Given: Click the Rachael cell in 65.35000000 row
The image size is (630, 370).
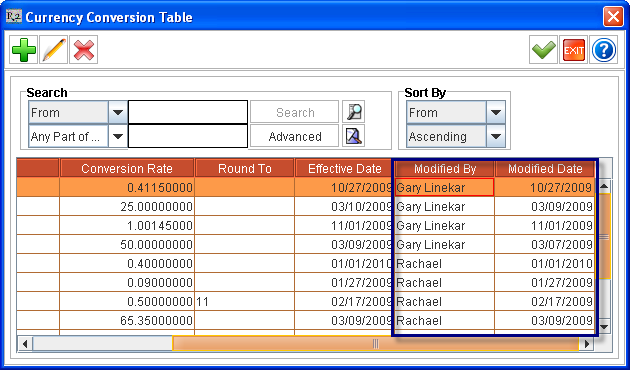Looking at the screenshot, I should (x=444, y=321).
